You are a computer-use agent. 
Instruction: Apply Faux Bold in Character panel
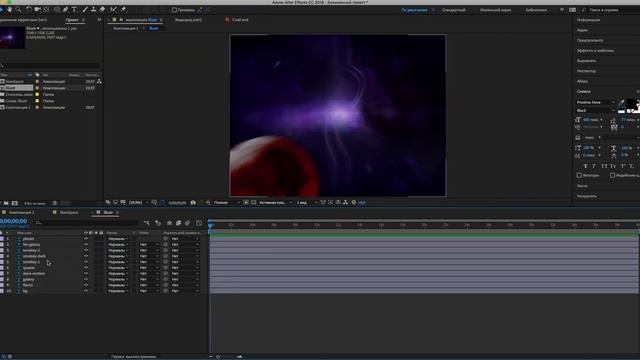click(x=585, y=166)
